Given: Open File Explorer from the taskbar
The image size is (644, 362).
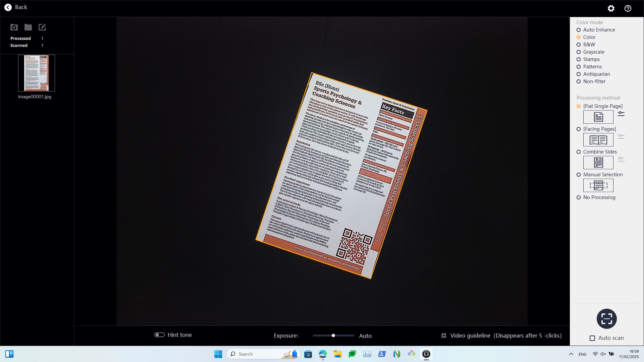Looking at the screenshot, I should [337, 354].
